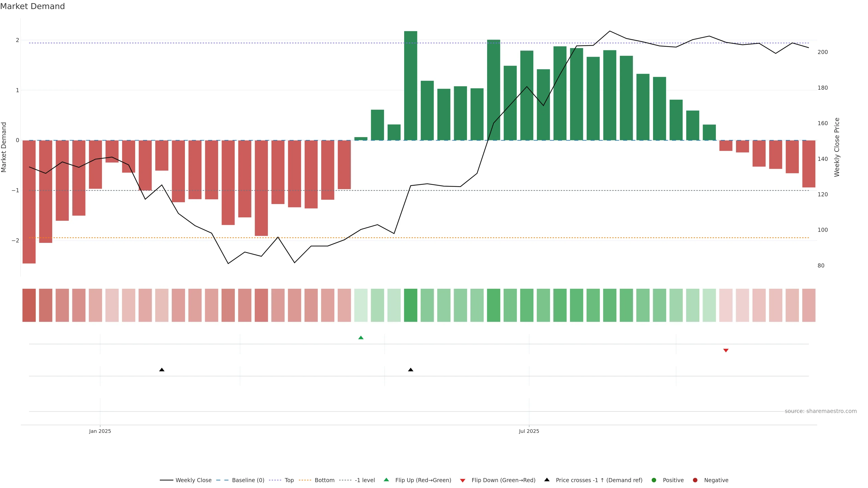Toggle the -1 level legend entry
Image resolution: width=868 pixels, height=488 pixels.
tap(365, 480)
